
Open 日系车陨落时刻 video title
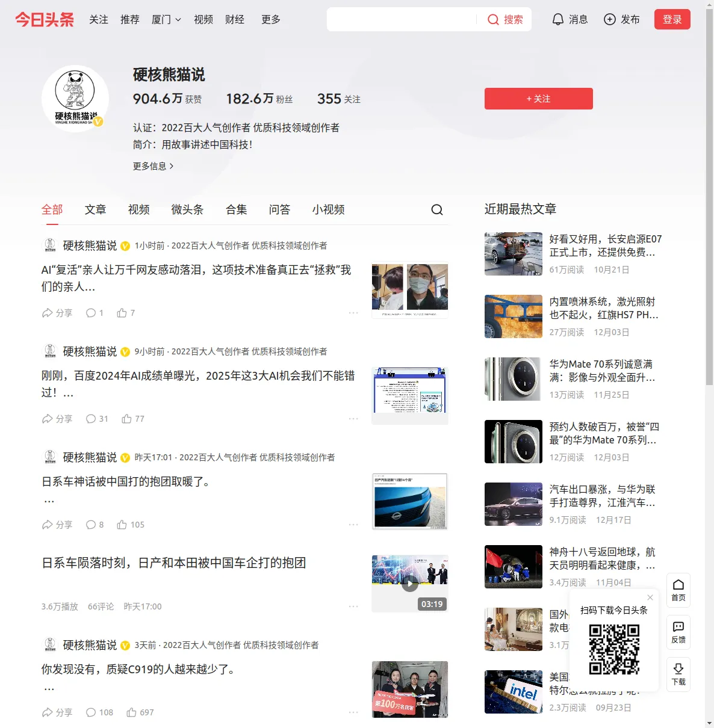coord(174,563)
